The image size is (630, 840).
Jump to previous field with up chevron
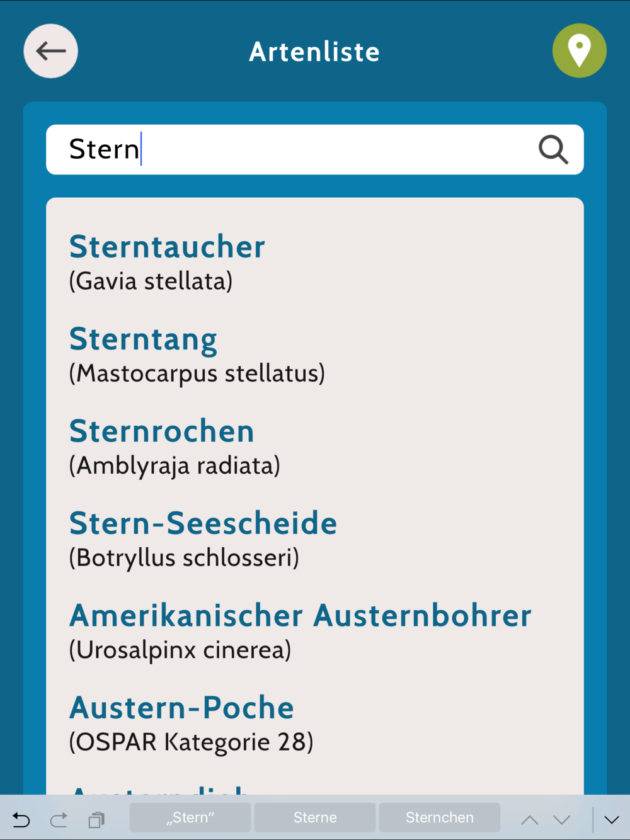click(x=530, y=819)
